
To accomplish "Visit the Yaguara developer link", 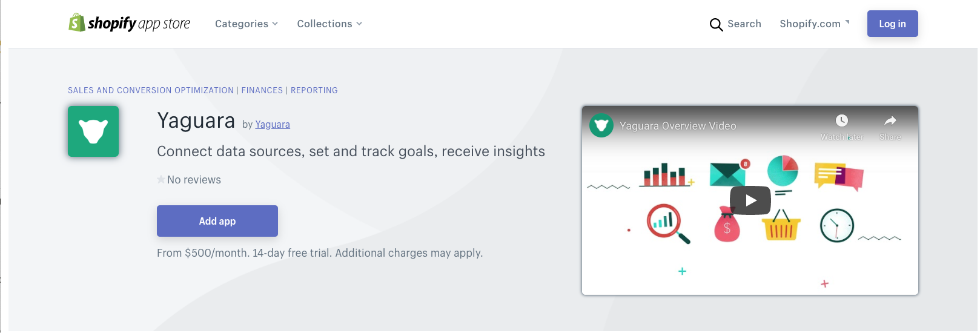I will 273,125.
